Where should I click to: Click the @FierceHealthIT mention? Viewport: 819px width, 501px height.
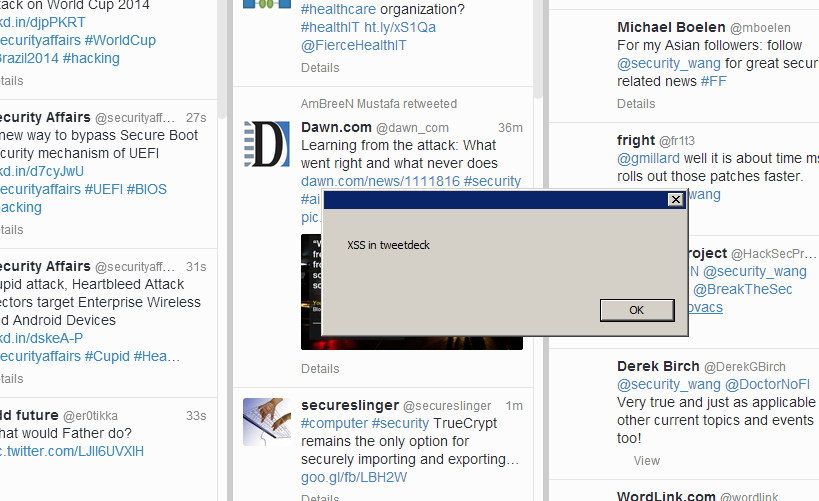(x=354, y=45)
